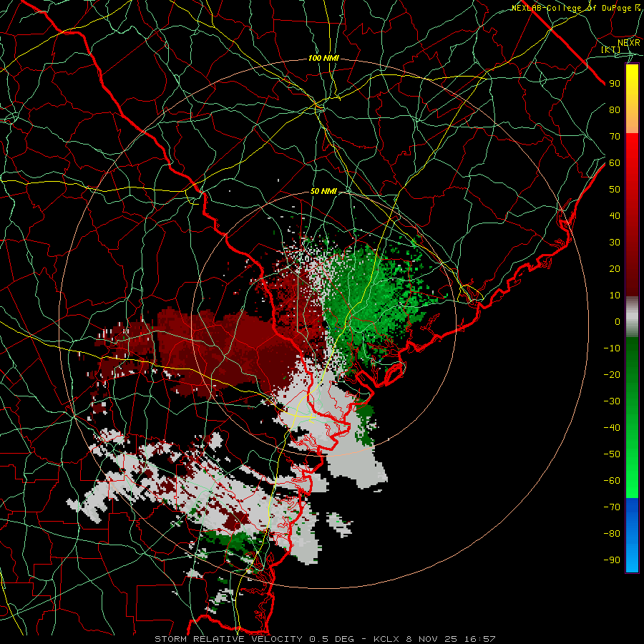Click the 80 value on velocity scale
Screen dimensions: 644x644
[615, 110]
